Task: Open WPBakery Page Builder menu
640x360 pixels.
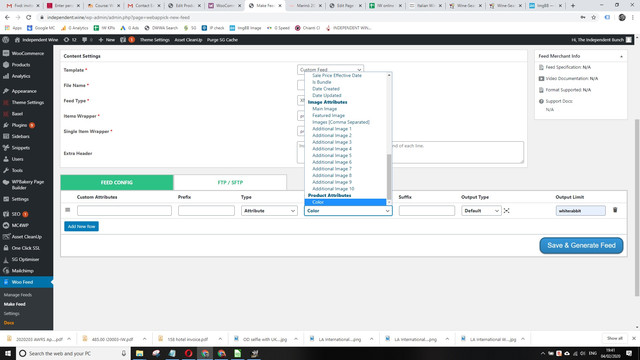Action: (27, 184)
